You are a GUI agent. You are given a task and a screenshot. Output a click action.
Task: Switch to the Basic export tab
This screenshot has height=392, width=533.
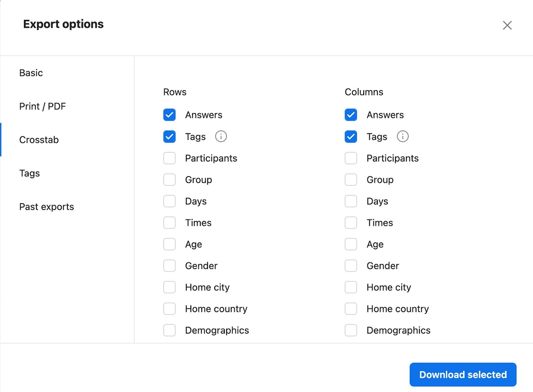click(31, 73)
